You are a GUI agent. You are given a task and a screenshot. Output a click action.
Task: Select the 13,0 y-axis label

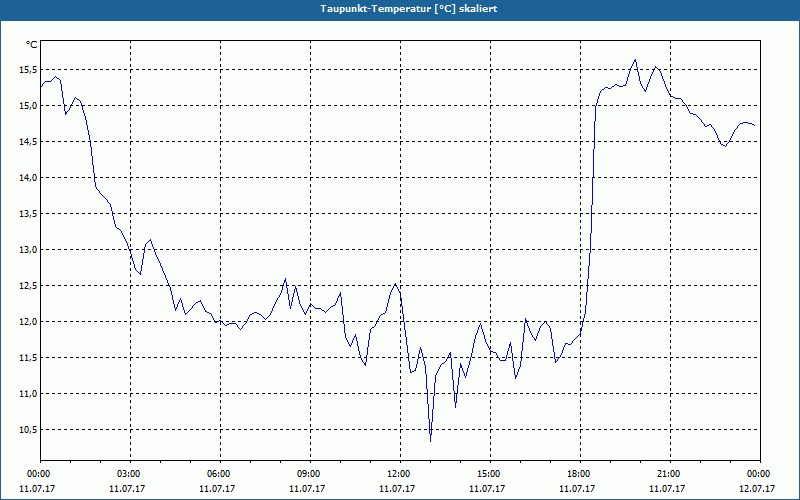[x=28, y=249]
